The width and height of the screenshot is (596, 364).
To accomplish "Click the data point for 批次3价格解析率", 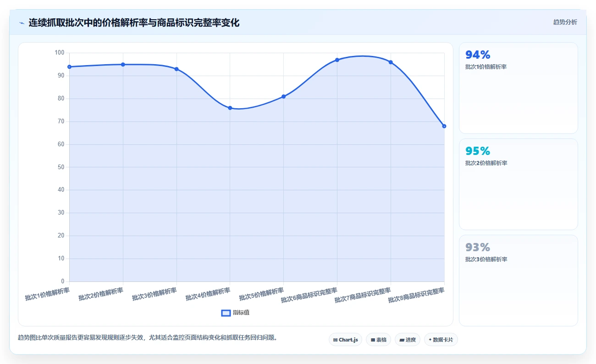I will point(177,69).
